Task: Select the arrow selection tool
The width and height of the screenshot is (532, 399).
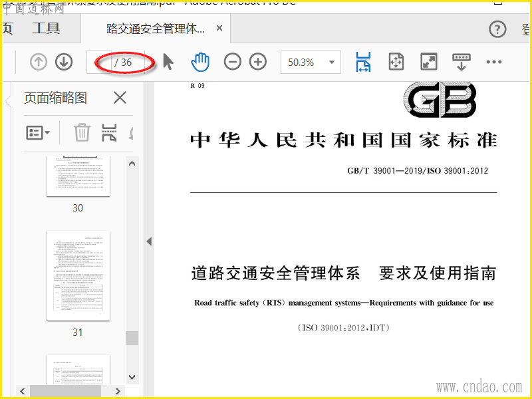Action: click(x=168, y=62)
